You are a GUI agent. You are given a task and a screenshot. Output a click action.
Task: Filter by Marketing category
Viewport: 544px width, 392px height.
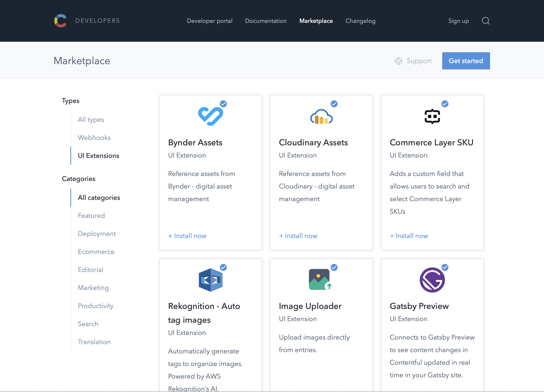(x=93, y=288)
